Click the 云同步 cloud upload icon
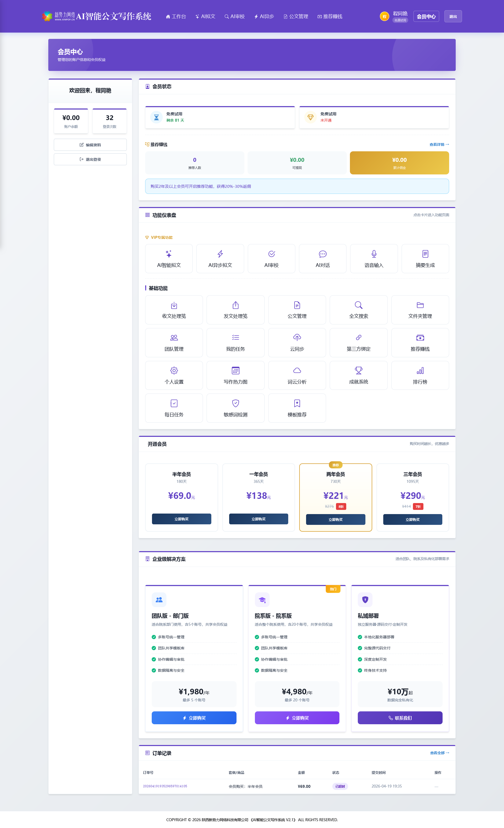 point(297,337)
